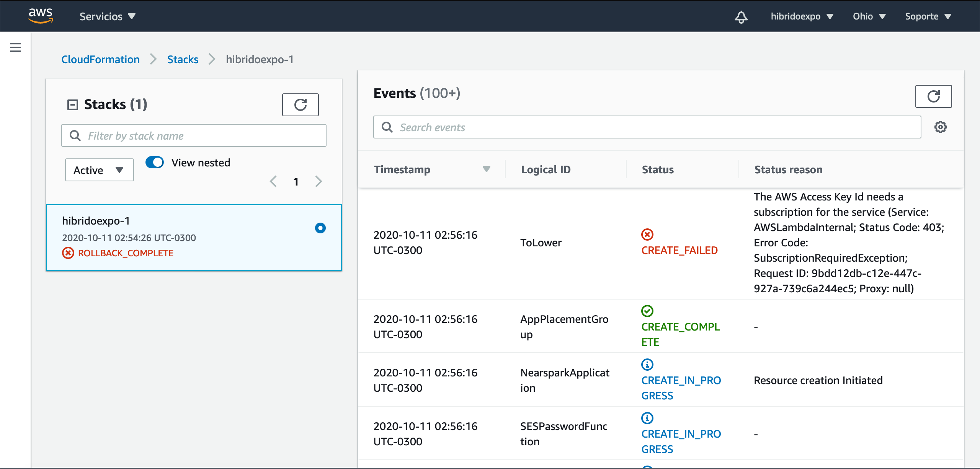
Task: Open the Soporte dropdown menu
Action: tap(928, 16)
